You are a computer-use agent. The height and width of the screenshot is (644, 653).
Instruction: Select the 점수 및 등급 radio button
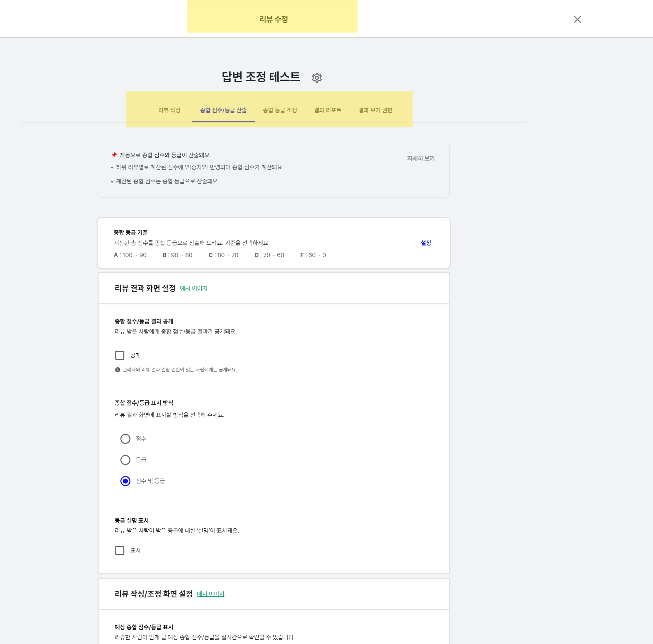point(125,481)
